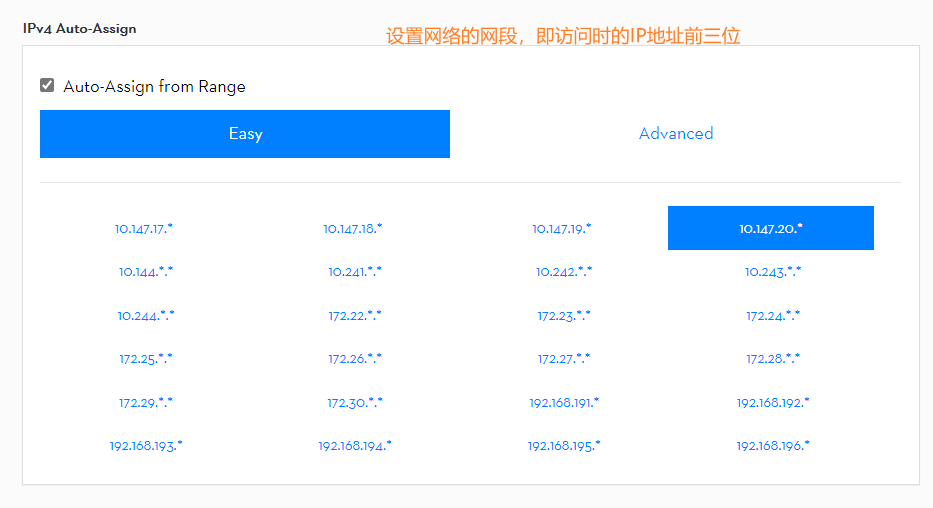Pick the 10.147.19.* network range
This screenshot has height=508, width=933.
(x=562, y=228)
